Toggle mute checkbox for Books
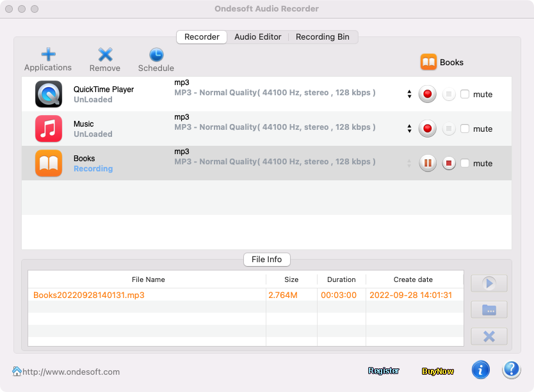The height and width of the screenshot is (392, 534). [465, 163]
